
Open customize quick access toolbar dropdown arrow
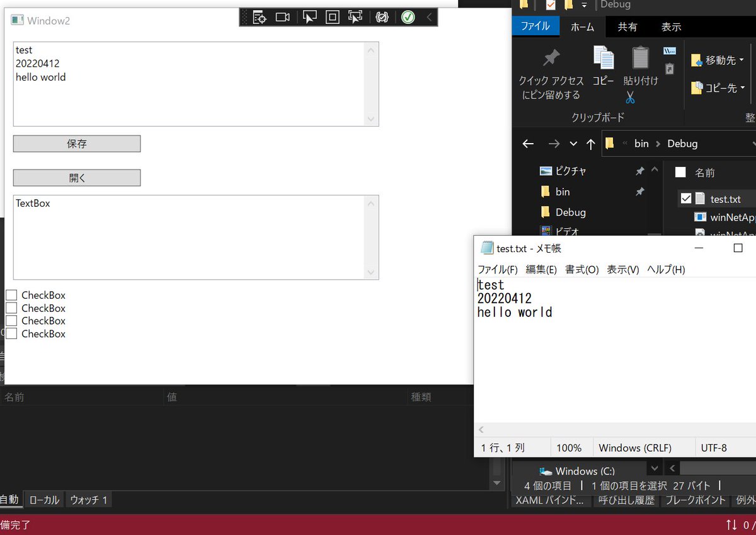pos(584,5)
